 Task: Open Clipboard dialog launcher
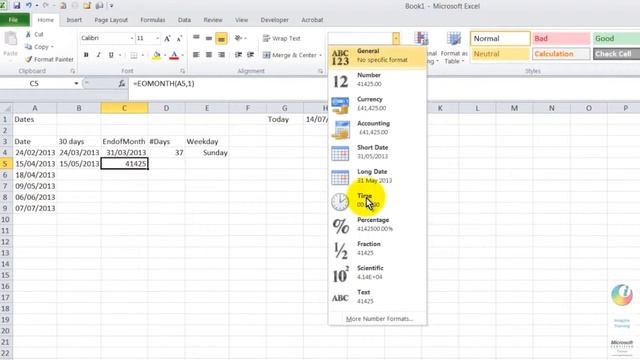[73, 71]
